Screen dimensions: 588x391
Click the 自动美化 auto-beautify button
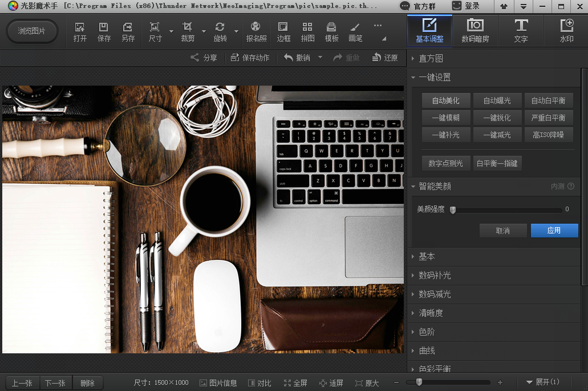click(x=445, y=100)
